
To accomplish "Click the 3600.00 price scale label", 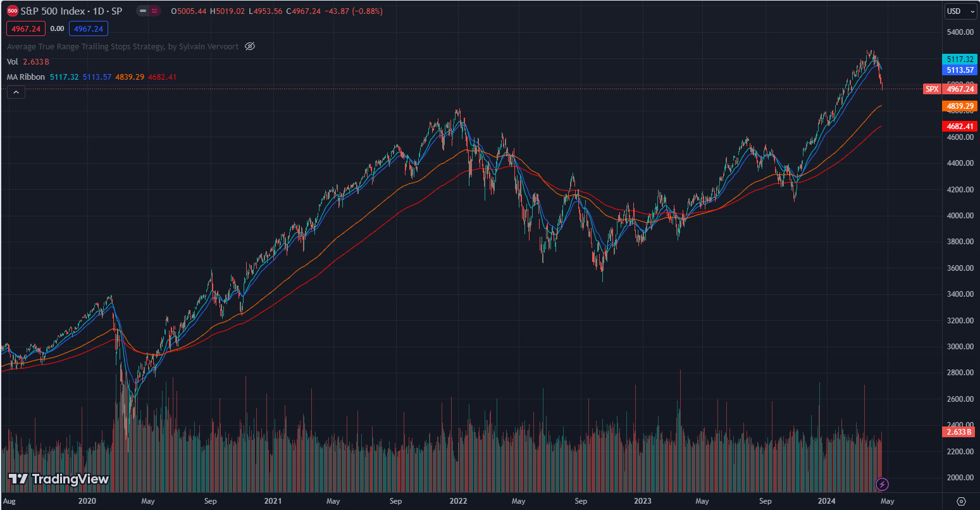I will (960, 268).
